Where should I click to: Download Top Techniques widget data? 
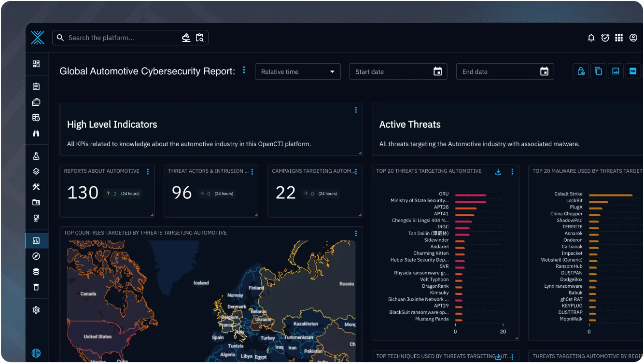[498, 357]
